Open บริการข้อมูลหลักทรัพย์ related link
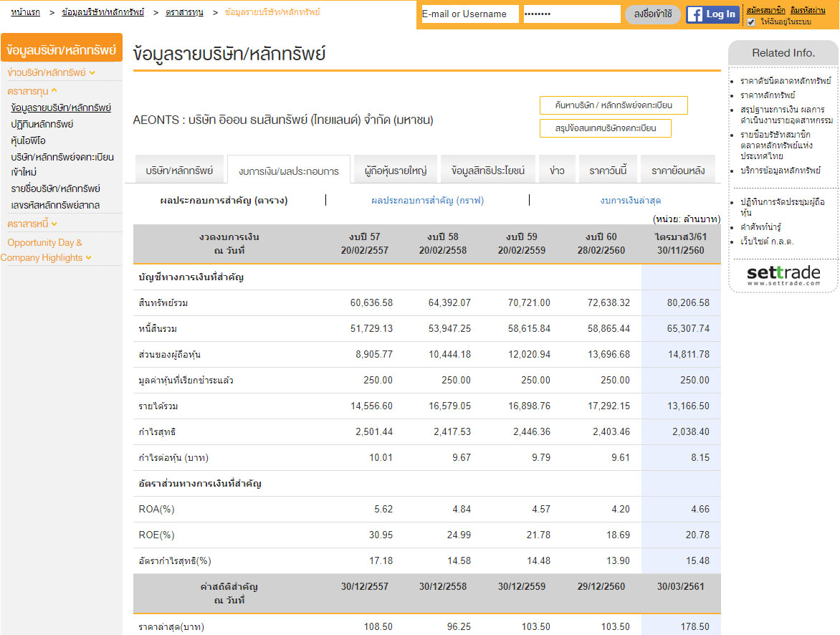840x635 pixels. point(781,171)
